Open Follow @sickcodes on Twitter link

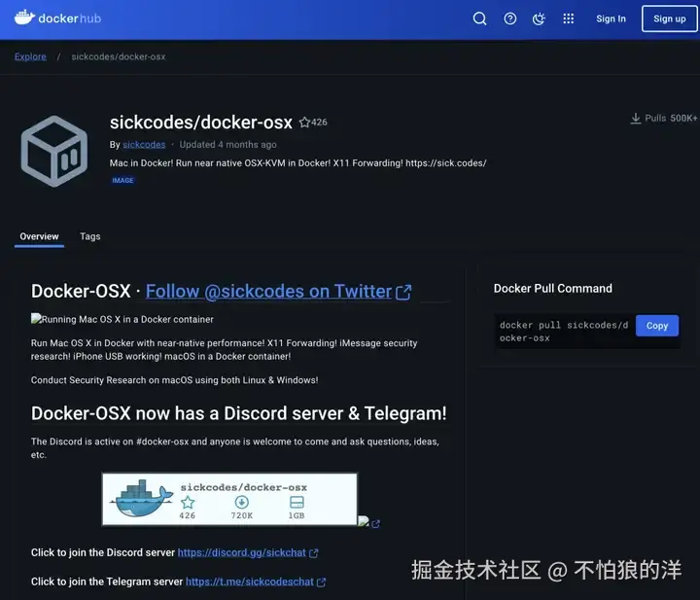click(x=268, y=292)
